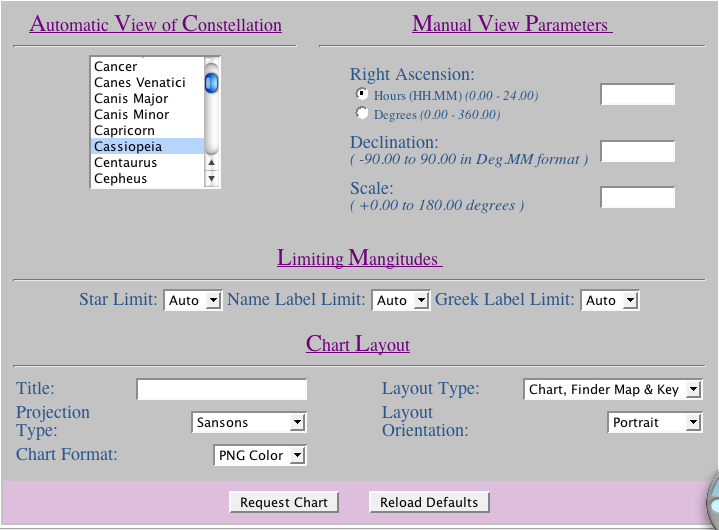Select Capricorn in the constellation list
This screenshot has width=719, height=530.
click(147, 131)
